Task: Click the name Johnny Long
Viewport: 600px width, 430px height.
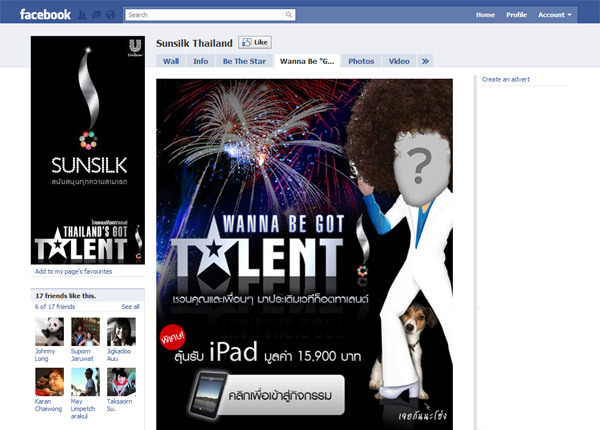Action: tap(45, 355)
